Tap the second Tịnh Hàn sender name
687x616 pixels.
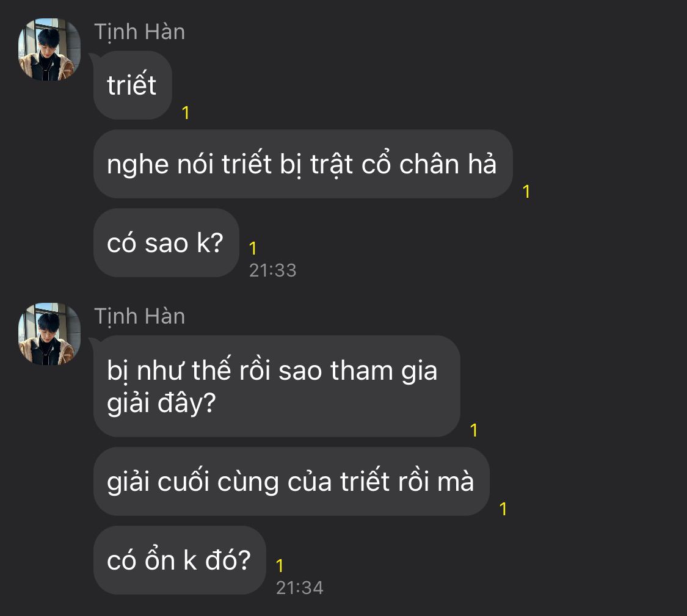click(139, 316)
